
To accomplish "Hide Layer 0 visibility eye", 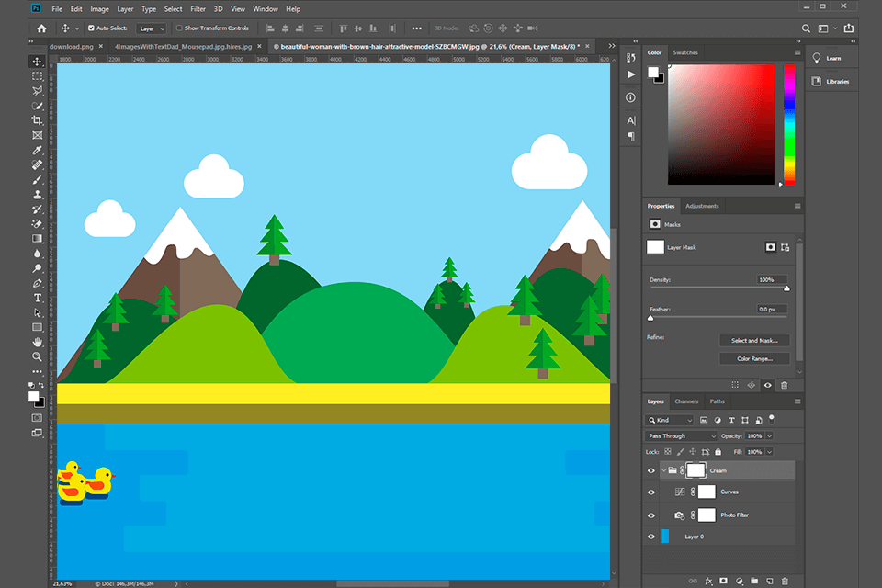I will (x=651, y=537).
